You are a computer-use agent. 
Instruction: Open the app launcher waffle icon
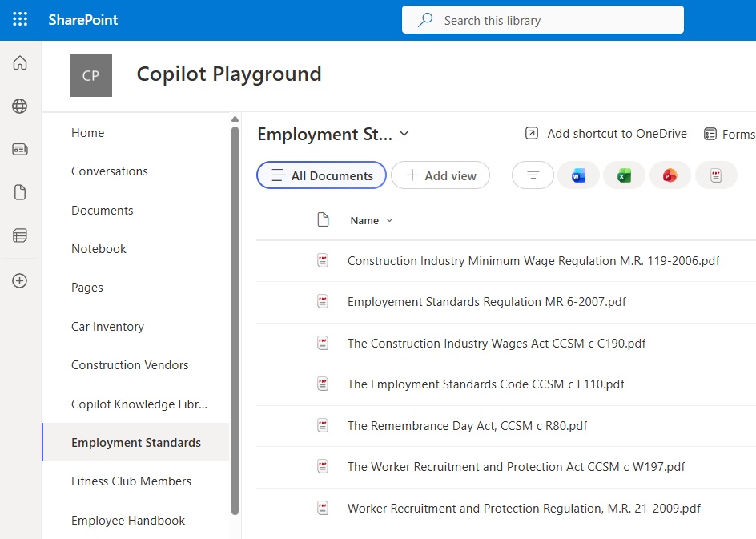(x=20, y=20)
